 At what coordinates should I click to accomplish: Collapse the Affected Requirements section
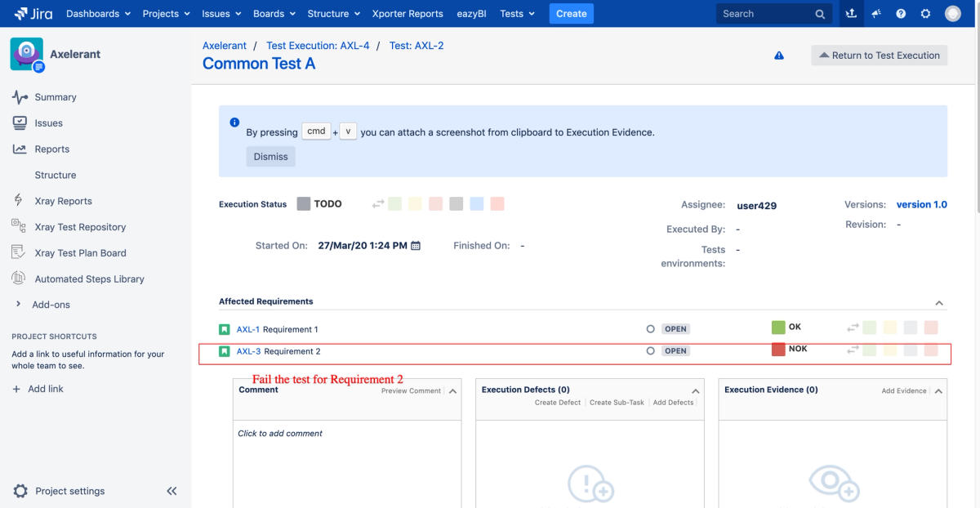tap(939, 303)
